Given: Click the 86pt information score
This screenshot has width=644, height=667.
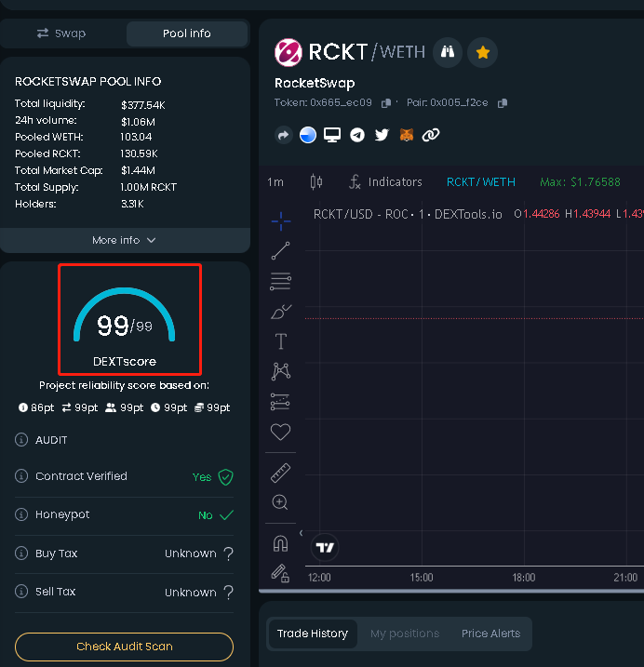Looking at the screenshot, I should (36, 408).
